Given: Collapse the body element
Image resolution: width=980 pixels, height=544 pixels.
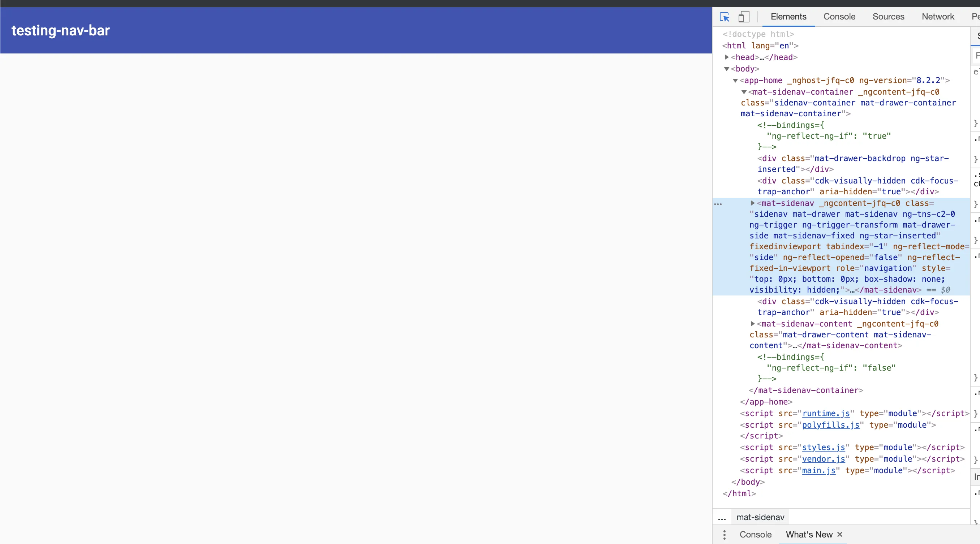Looking at the screenshot, I should pos(727,69).
